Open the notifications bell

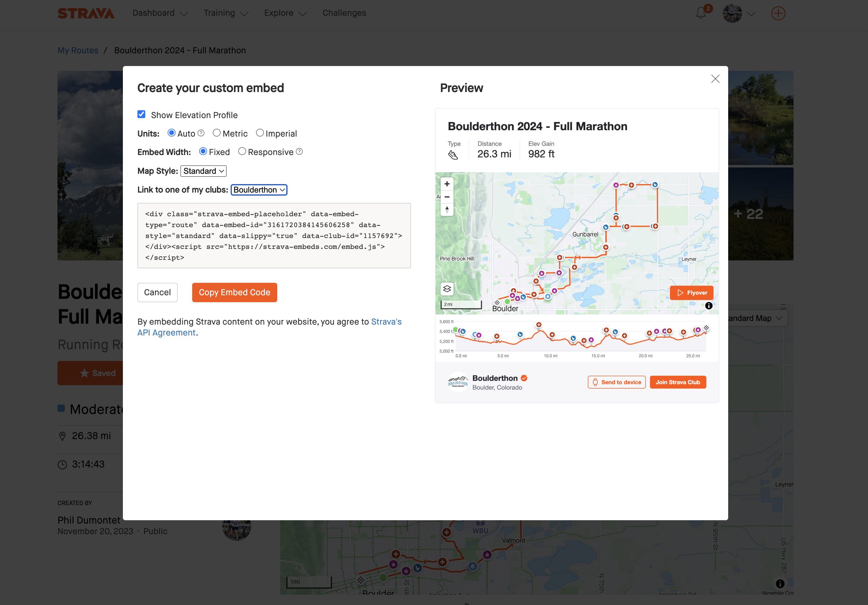pyautogui.click(x=701, y=13)
